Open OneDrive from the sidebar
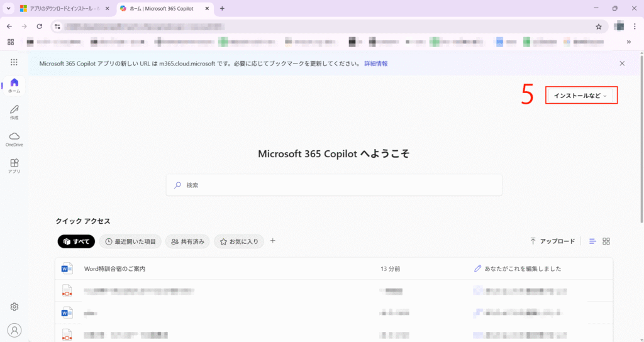This screenshot has height=342, width=644. (x=14, y=139)
